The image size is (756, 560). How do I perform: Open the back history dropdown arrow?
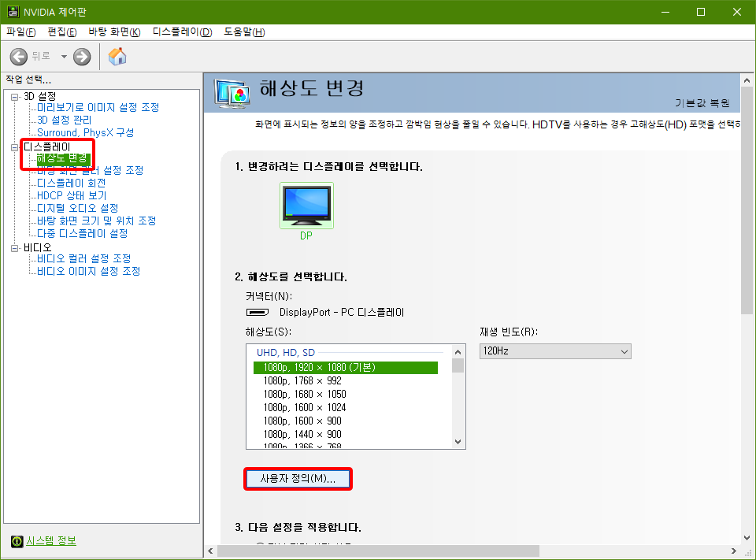point(64,57)
